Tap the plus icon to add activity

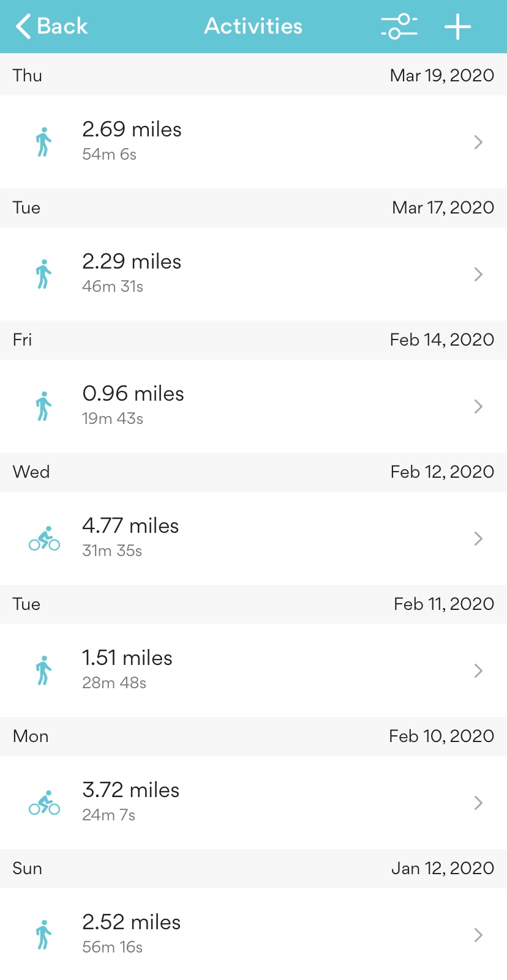(x=457, y=27)
